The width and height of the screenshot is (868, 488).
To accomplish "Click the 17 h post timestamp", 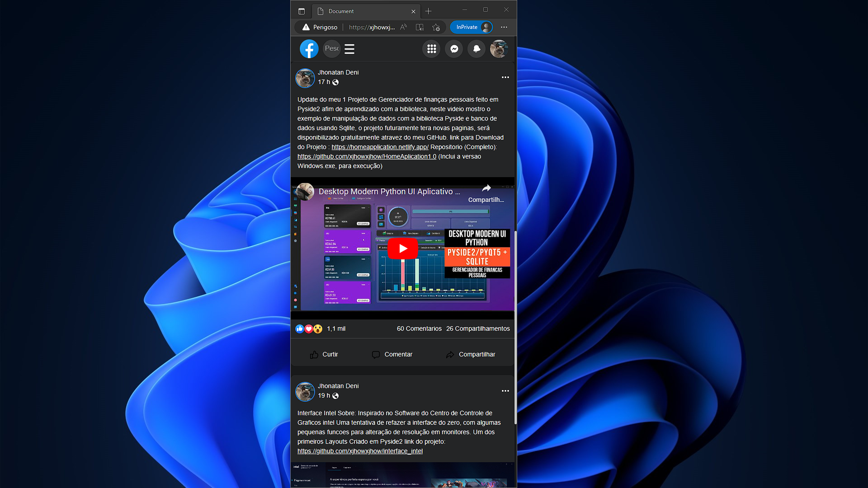I will pos(324,82).
